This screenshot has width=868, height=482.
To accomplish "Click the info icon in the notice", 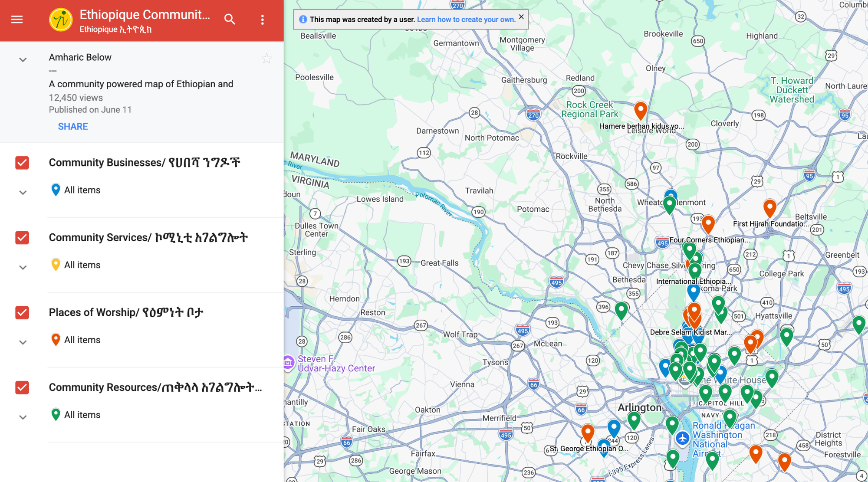I will coord(303,20).
